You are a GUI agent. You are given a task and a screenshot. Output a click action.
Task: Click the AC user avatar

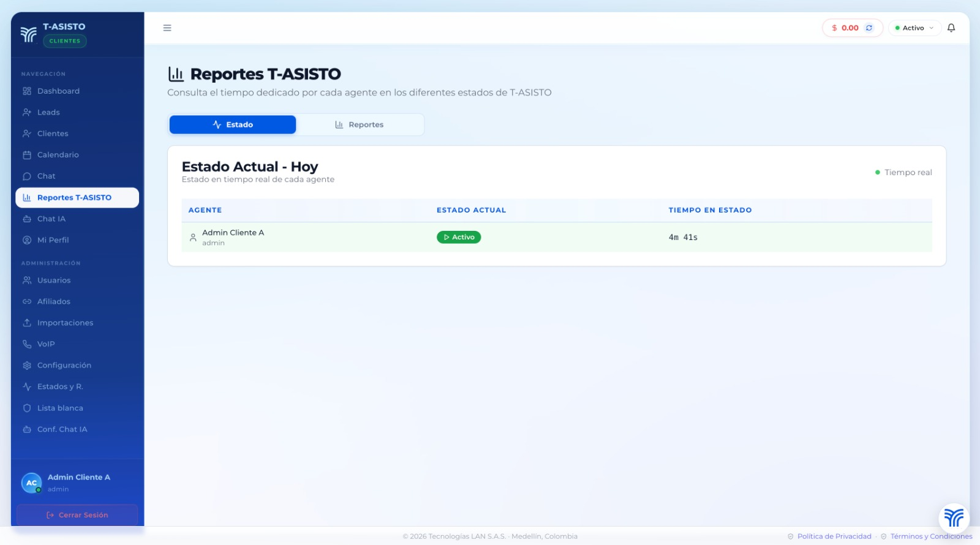tap(31, 483)
